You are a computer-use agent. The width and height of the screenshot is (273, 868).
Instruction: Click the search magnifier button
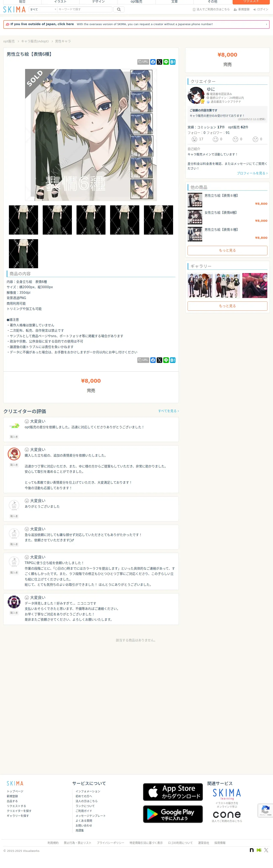(119, 9)
